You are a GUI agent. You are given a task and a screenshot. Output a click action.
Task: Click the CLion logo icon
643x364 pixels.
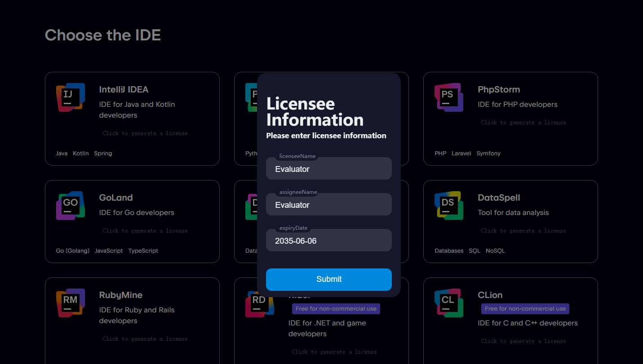point(448,303)
